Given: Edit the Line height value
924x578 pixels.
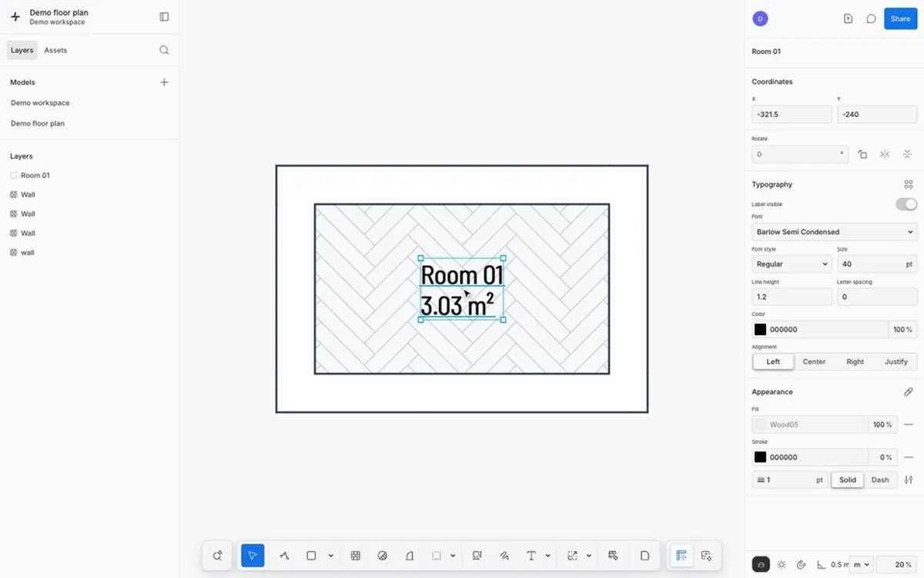Looking at the screenshot, I should pyautogui.click(x=792, y=297).
